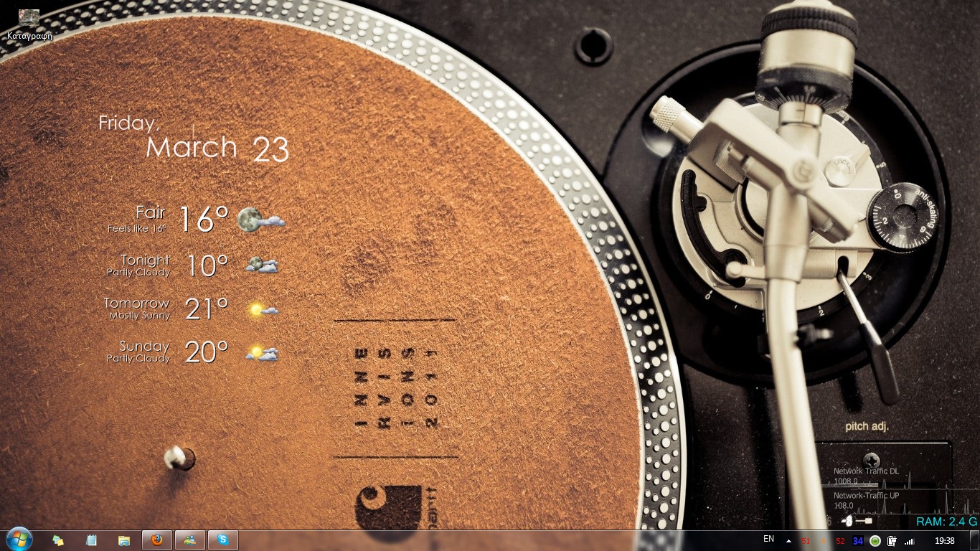Open Windows Explorer from the taskbar
980x551 pixels.
coord(124,540)
